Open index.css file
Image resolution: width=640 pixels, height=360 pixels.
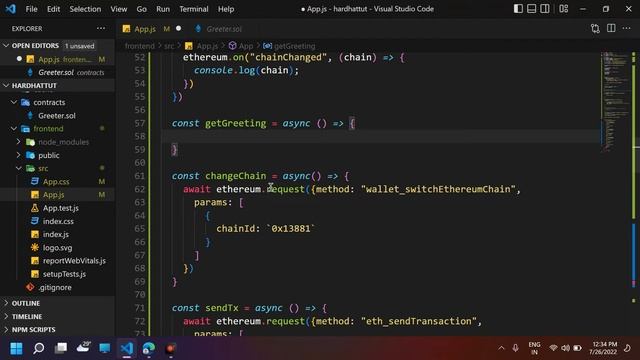(x=58, y=221)
